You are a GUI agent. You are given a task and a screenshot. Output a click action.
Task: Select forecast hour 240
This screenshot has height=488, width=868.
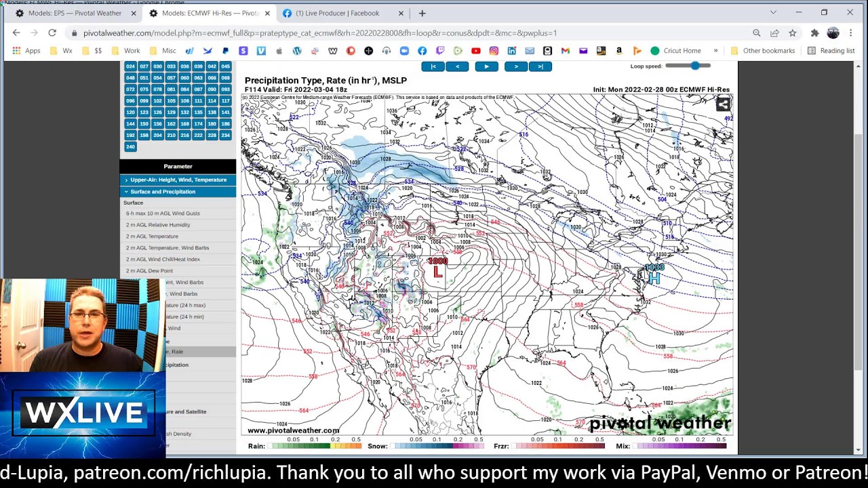(x=130, y=146)
